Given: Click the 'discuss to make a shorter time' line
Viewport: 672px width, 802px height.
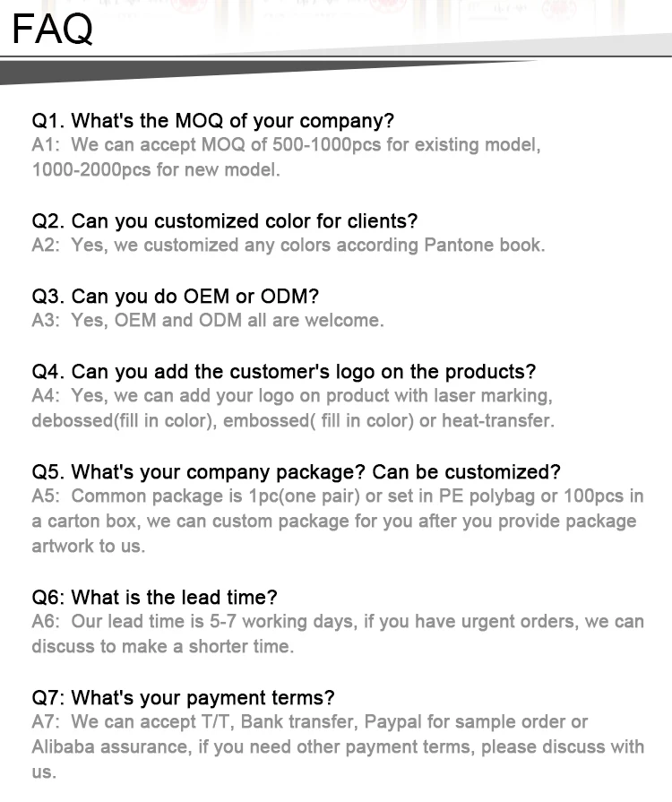Looking at the screenshot, I should [x=162, y=646].
